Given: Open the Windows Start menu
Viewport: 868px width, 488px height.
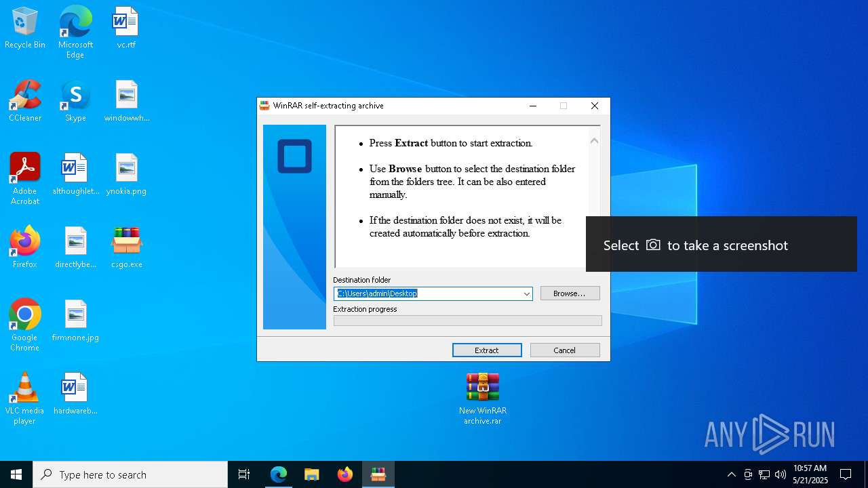Looking at the screenshot, I should pyautogui.click(x=16, y=474).
